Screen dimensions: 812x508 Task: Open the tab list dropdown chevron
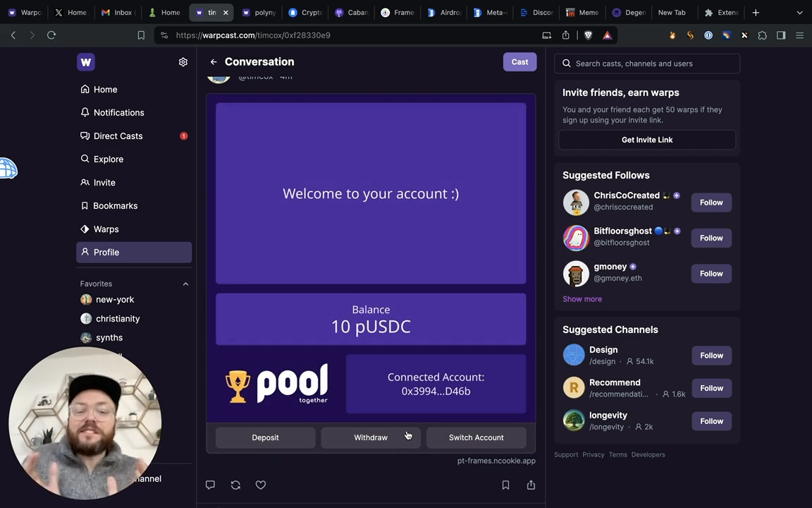pos(799,13)
